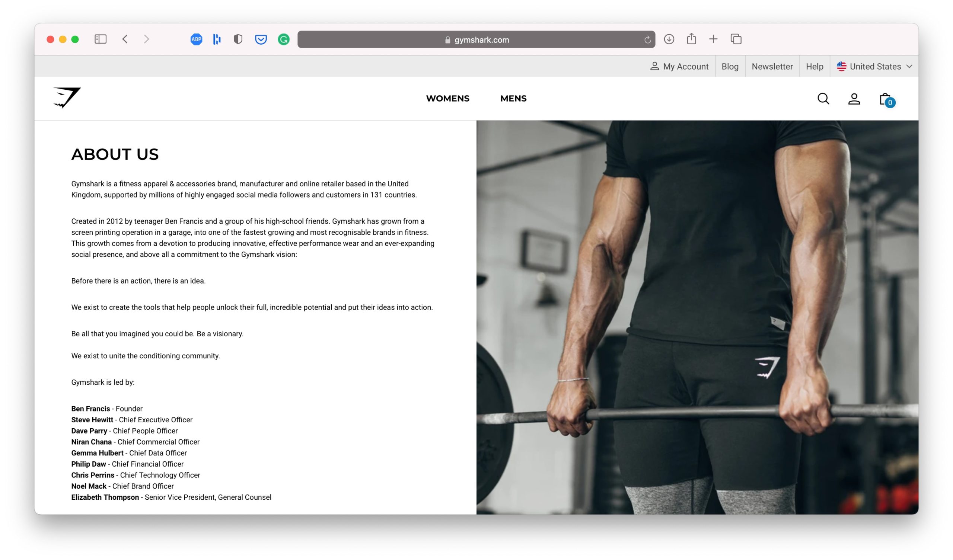The image size is (953, 560).
Task: Click the user account icon
Action: click(x=854, y=99)
